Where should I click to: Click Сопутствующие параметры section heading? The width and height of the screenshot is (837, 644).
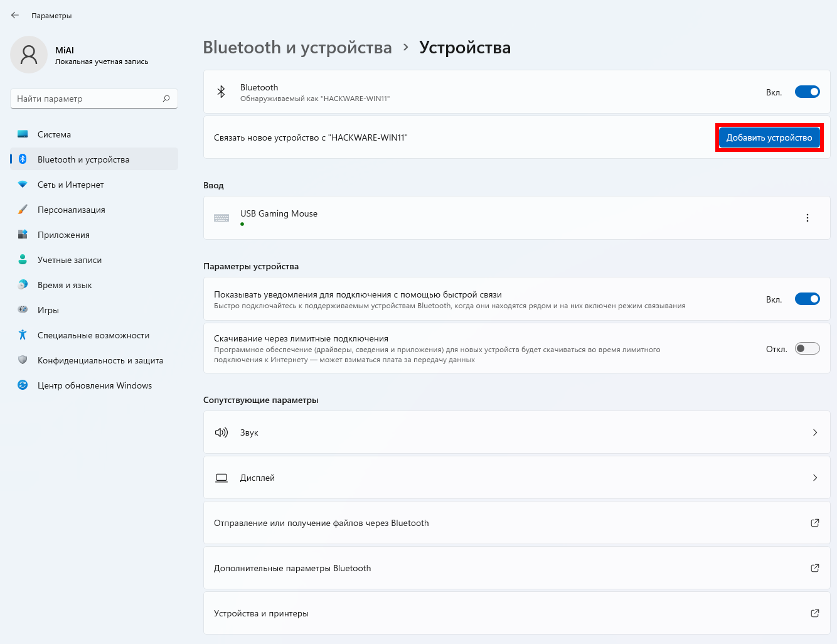coord(261,400)
